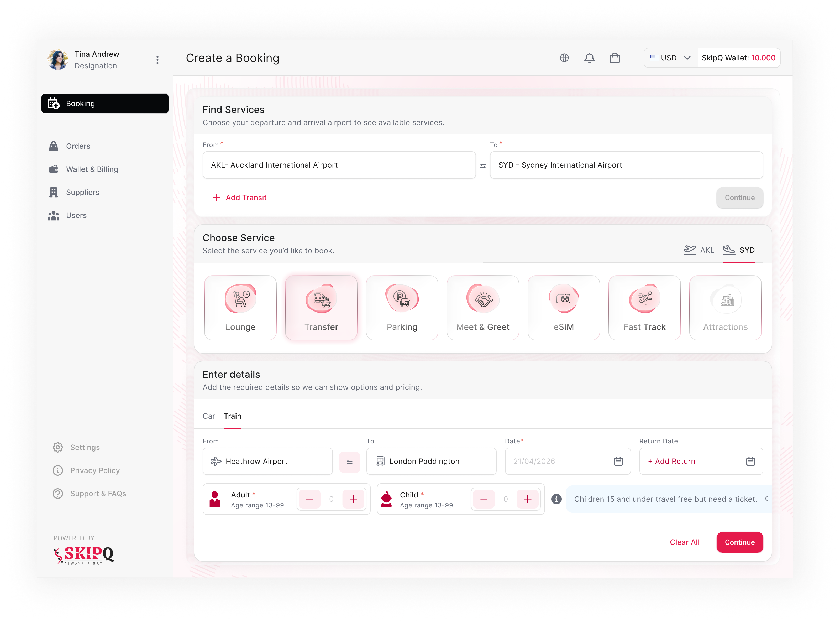Open the Return Date calendar icon
Screen dimensions: 840x622
750,461
